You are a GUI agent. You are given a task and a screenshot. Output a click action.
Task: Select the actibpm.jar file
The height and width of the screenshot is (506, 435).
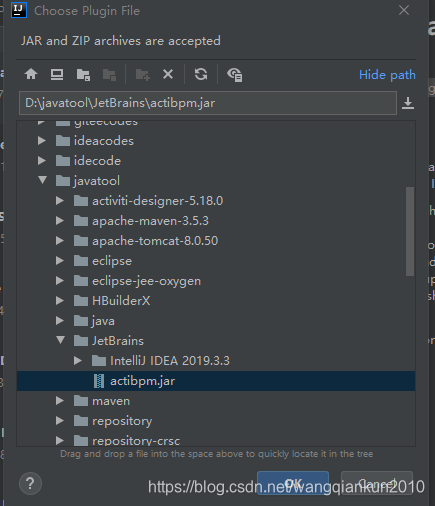tap(216, 381)
